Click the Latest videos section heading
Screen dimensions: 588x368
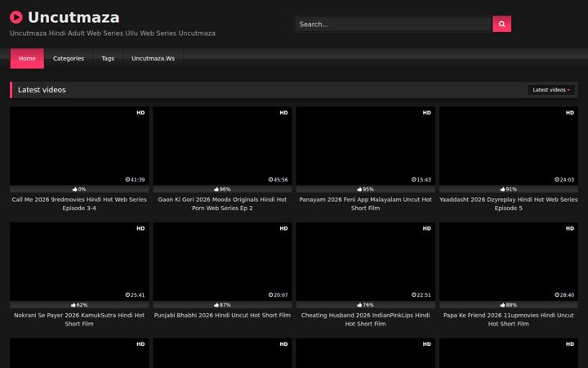pos(42,90)
